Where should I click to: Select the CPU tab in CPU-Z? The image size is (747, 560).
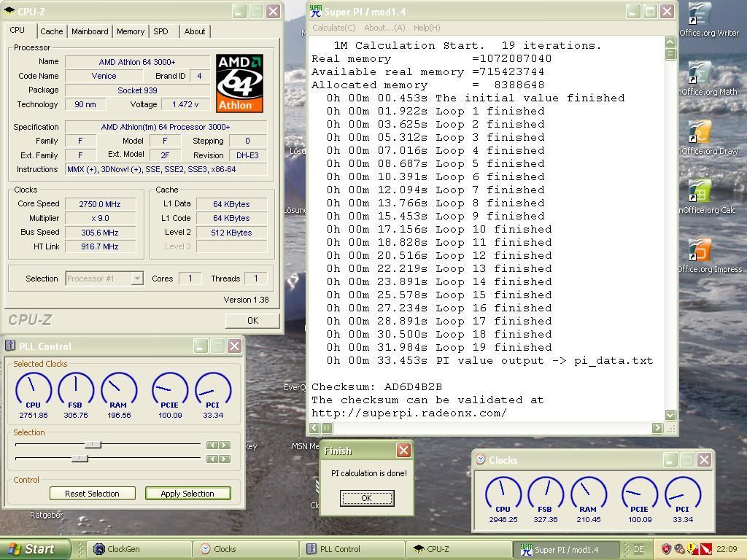pos(18,30)
